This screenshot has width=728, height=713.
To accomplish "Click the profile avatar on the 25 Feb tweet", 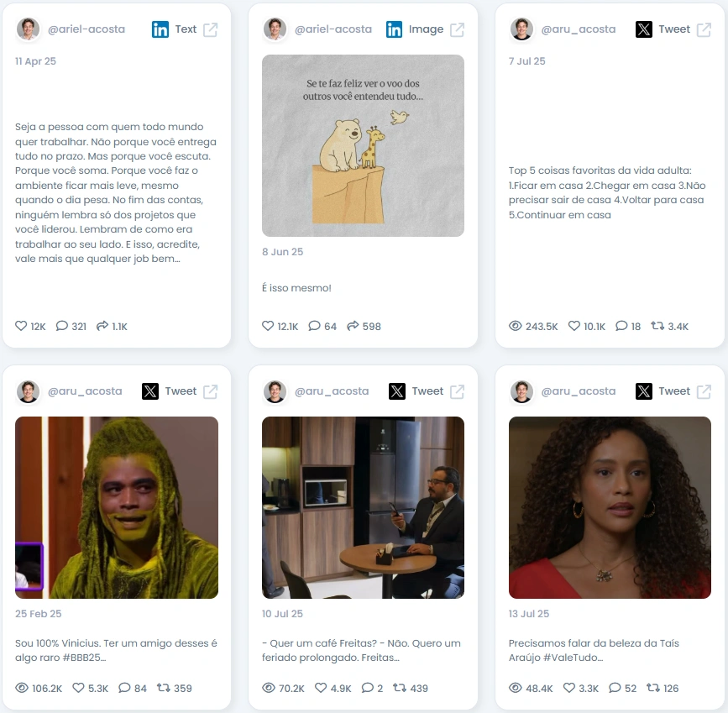I will pos(28,391).
